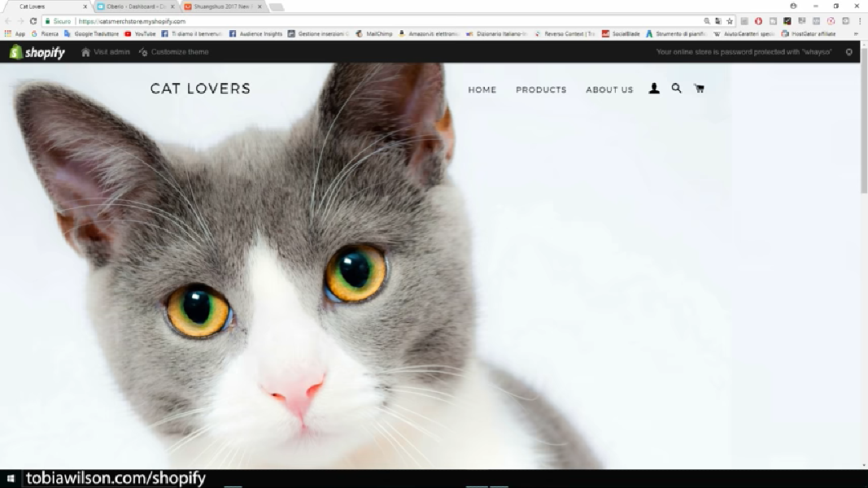
Task: Click the store search magnifier icon
Action: pyautogui.click(x=676, y=89)
